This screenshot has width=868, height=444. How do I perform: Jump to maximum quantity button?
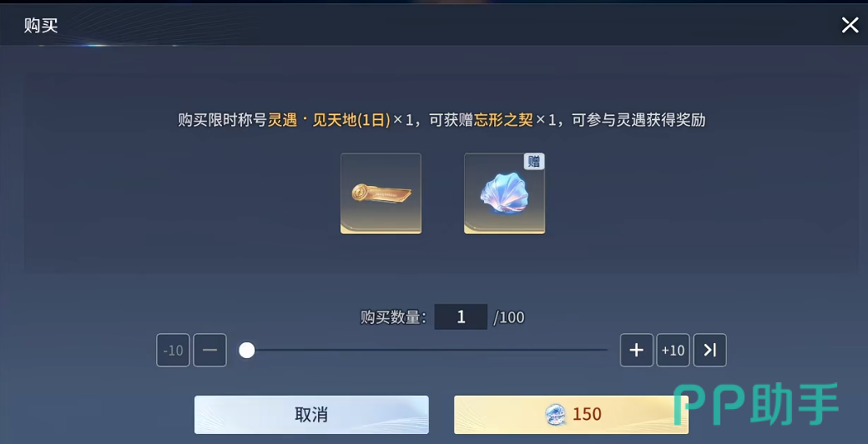709,350
